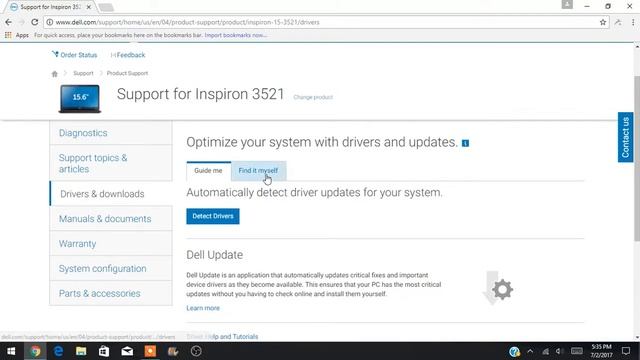Open a new browser tab
This screenshot has width=640, height=360.
106,7
